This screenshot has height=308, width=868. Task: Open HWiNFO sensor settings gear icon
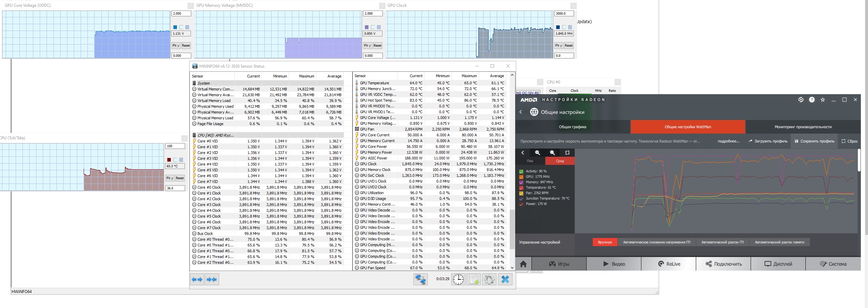[489, 279]
